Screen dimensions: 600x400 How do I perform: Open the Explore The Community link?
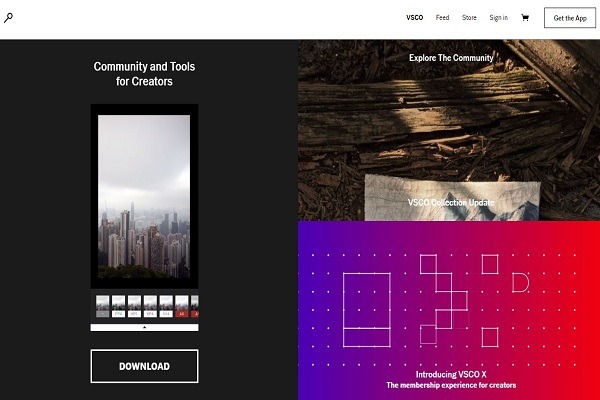(x=451, y=58)
